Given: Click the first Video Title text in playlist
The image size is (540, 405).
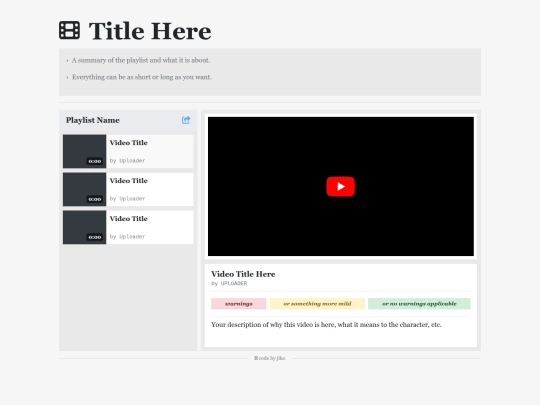Looking at the screenshot, I should coord(129,143).
